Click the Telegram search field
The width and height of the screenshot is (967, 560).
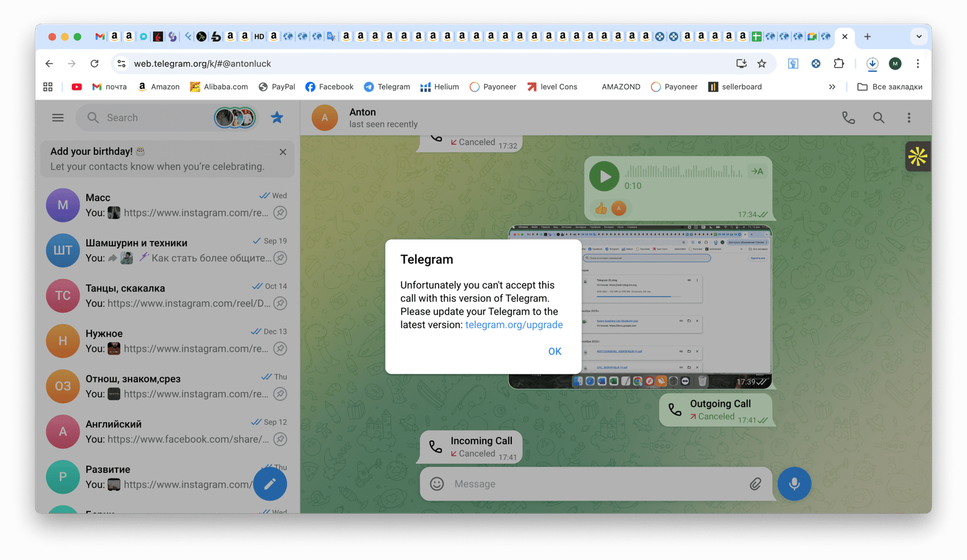coord(151,118)
